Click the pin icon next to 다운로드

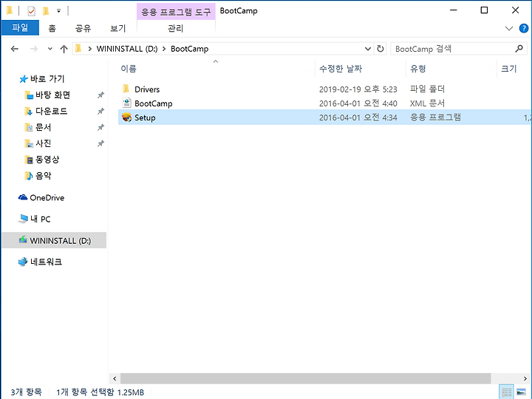point(100,112)
